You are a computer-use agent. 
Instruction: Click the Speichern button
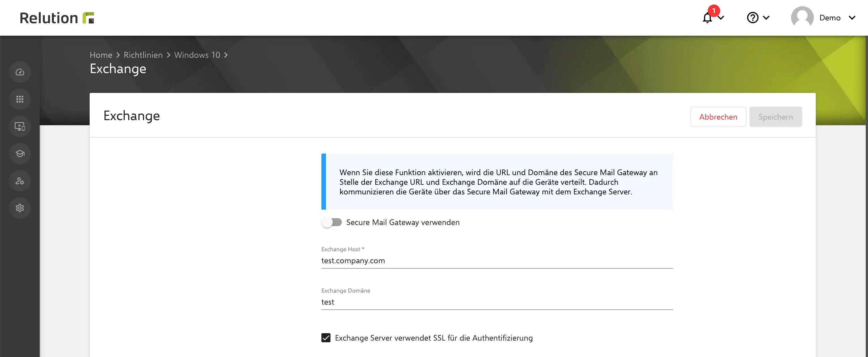775,117
